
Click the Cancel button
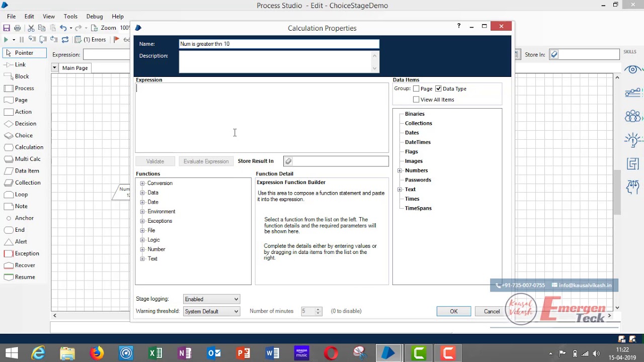point(492,311)
